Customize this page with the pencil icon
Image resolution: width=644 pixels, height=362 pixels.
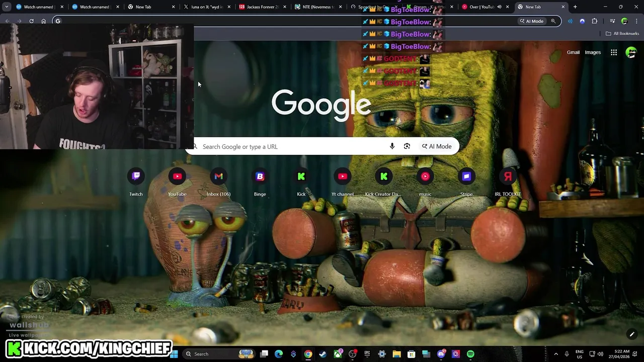tap(632, 334)
